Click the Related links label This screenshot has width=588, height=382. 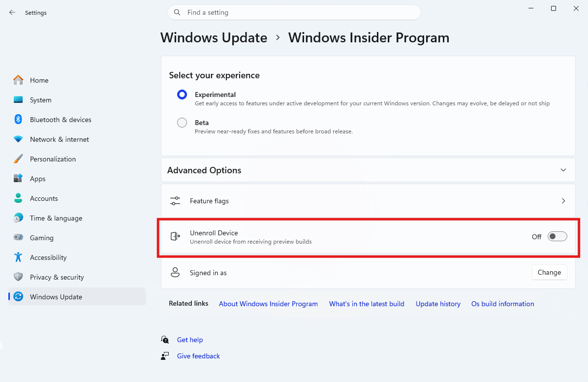[x=188, y=303]
